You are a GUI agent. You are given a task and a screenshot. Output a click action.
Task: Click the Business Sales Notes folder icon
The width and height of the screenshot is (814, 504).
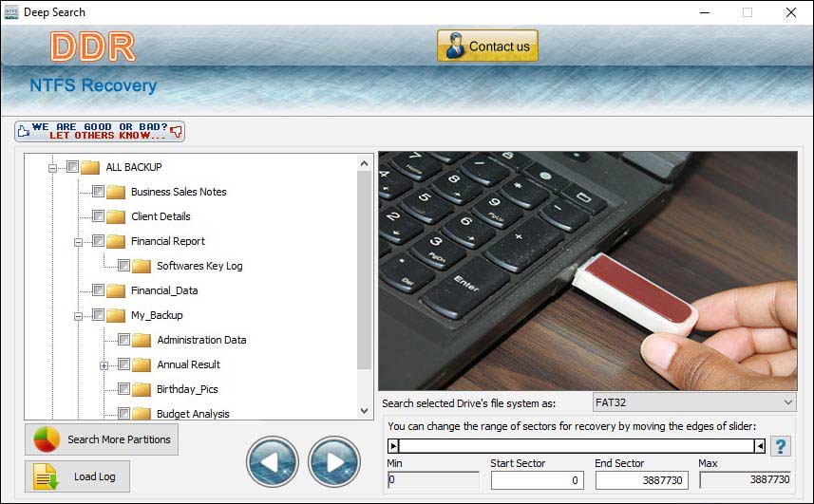tap(116, 192)
